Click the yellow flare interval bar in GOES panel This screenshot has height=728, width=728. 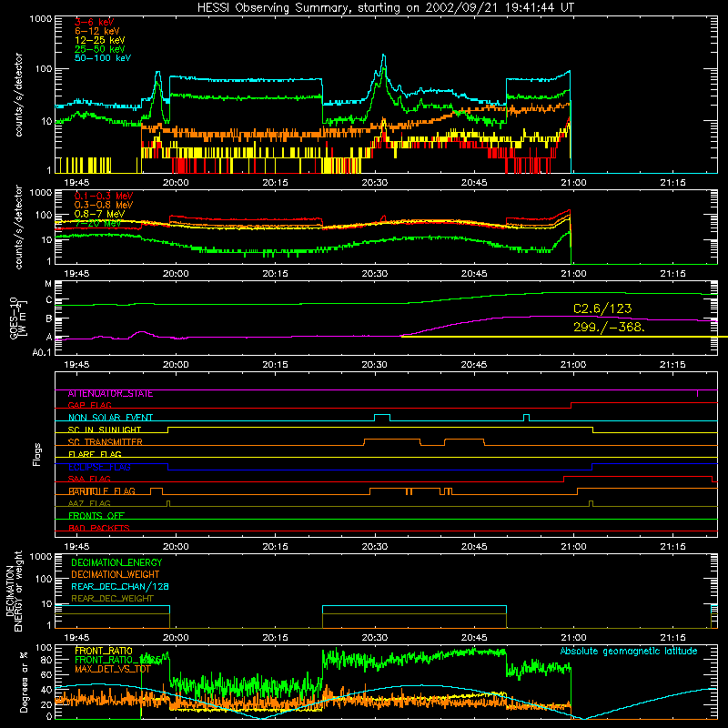tap(564, 337)
